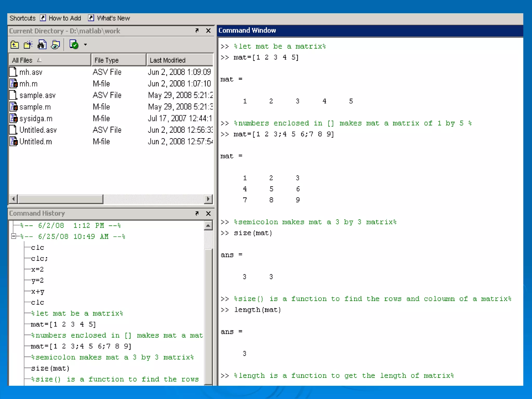532x399 pixels.
Task: Select the mh.m file entry
Action: (x=28, y=84)
